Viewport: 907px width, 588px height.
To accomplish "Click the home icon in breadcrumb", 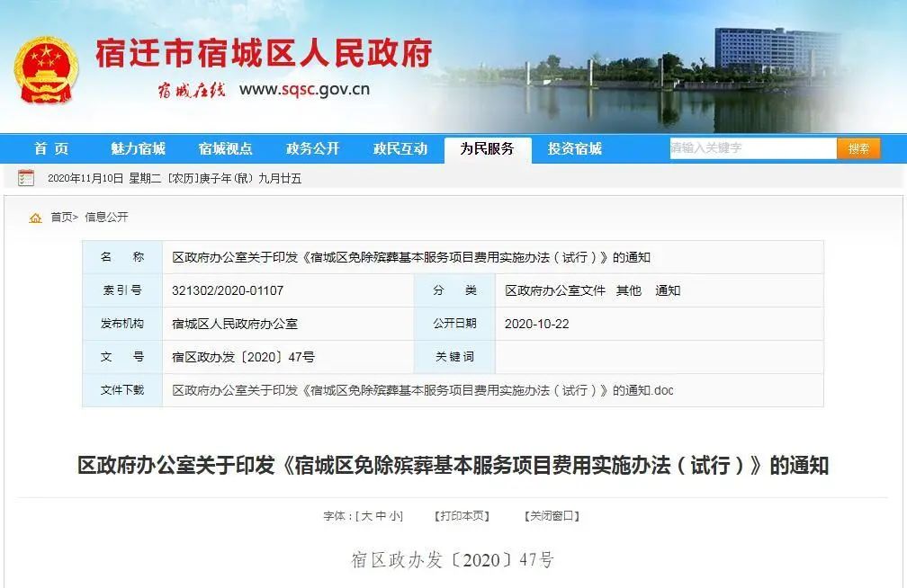I will point(35,218).
